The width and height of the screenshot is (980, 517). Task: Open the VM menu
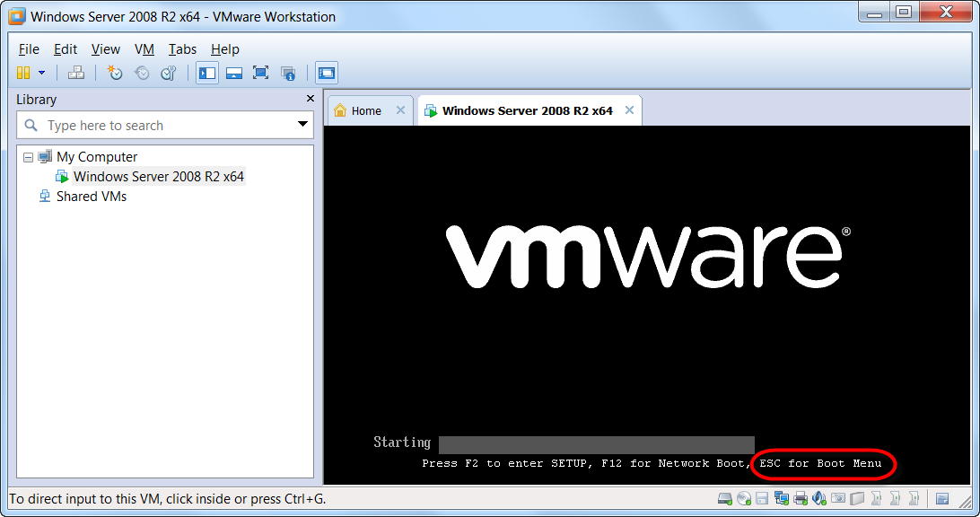144,49
